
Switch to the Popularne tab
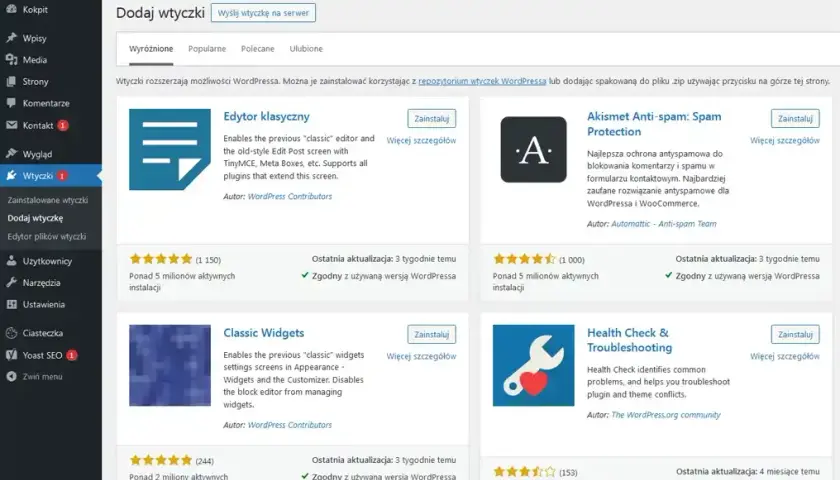pyautogui.click(x=207, y=49)
